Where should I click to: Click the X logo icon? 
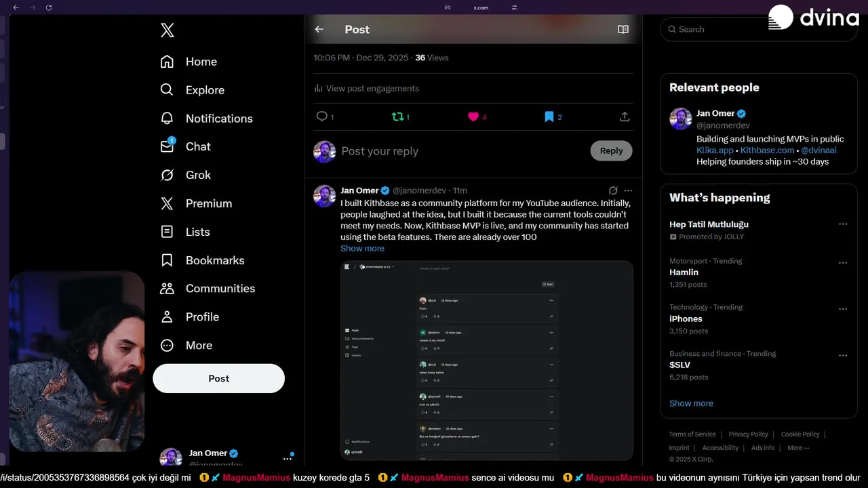(167, 30)
